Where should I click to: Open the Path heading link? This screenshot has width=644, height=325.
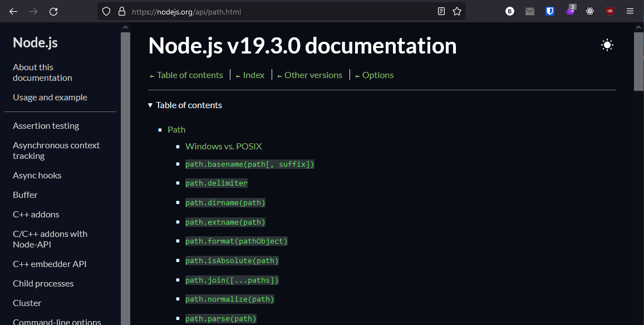176,129
